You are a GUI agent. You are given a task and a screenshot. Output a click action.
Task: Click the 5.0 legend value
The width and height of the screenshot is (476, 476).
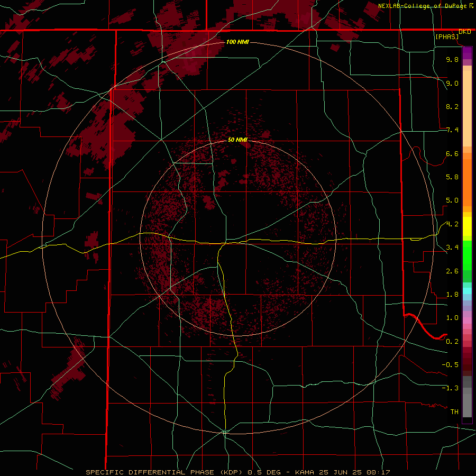(x=452, y=200)
